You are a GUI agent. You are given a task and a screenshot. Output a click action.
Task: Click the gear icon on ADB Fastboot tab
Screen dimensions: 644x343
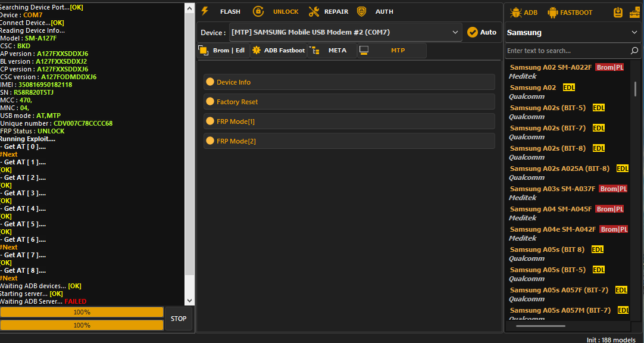[x=257, y=50]
